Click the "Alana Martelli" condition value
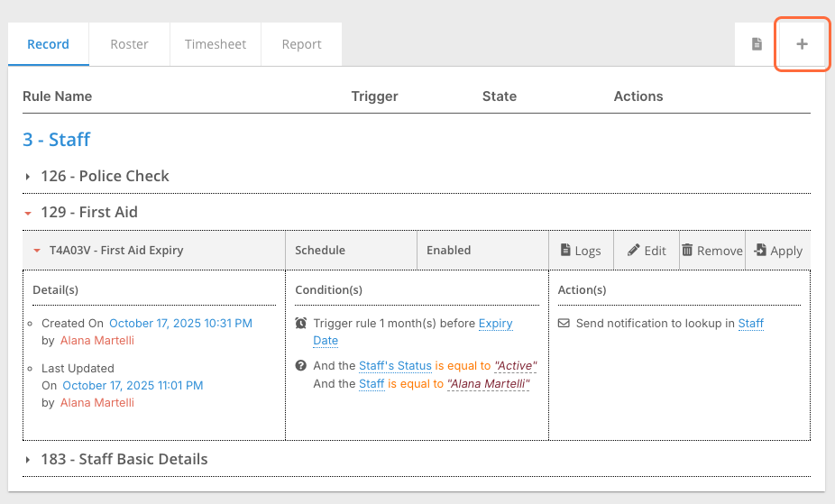835x504 pixels. pyautogui.click(x=489, y=384)
